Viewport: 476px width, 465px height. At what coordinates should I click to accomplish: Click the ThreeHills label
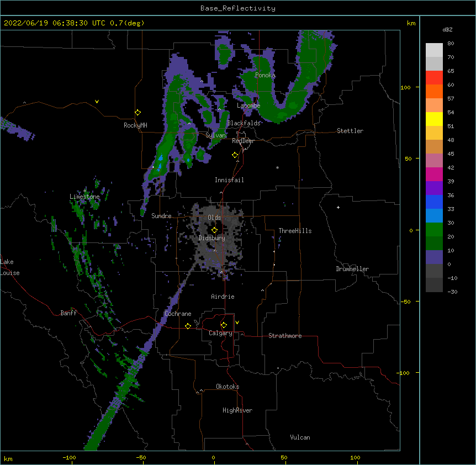[x=295, y=231]
